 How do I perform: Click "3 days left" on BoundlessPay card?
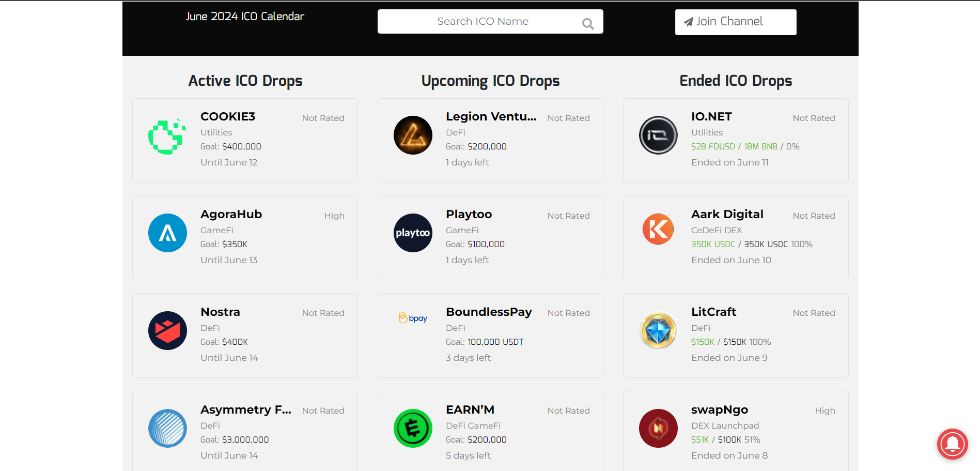(x=468, y=358)
